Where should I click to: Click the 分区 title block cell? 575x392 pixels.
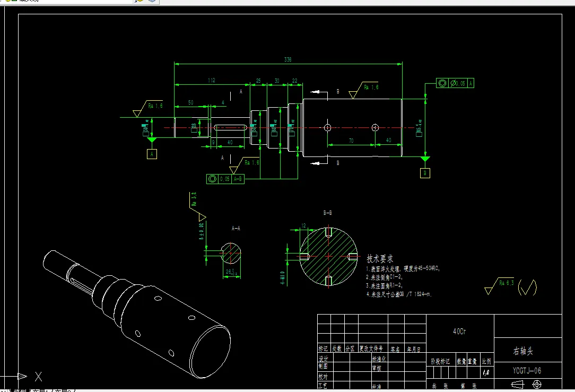point(351,349)
